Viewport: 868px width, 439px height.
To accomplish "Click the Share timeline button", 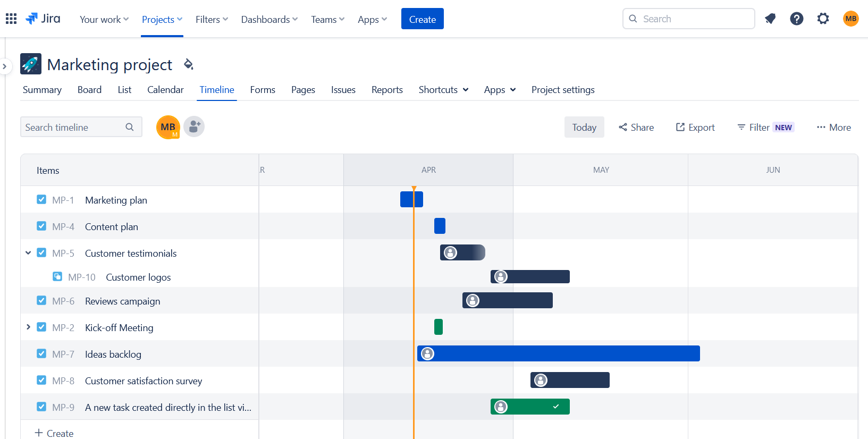I will (x=636, y=128).
